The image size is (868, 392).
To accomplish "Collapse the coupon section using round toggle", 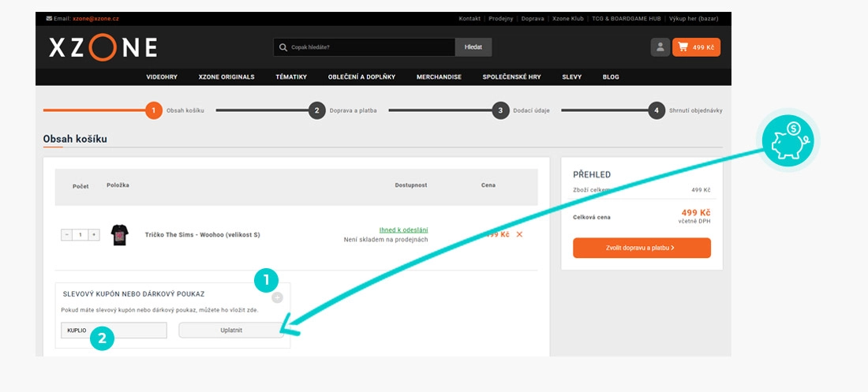I will (277, 297).
